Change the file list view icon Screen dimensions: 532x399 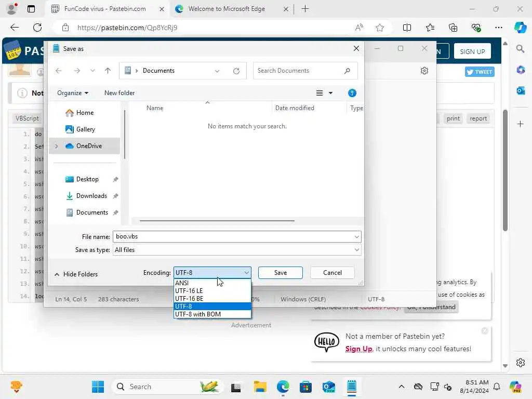tap(320, 93)
